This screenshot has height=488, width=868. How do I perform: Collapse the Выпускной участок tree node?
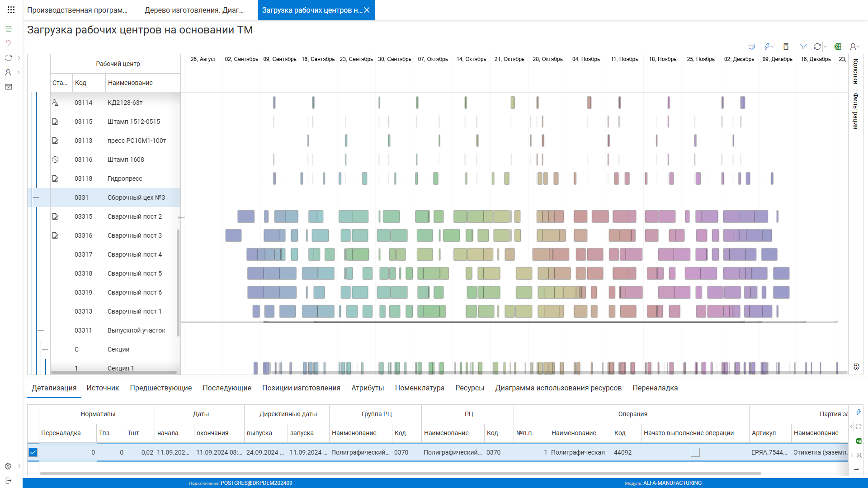click(41, 330)
